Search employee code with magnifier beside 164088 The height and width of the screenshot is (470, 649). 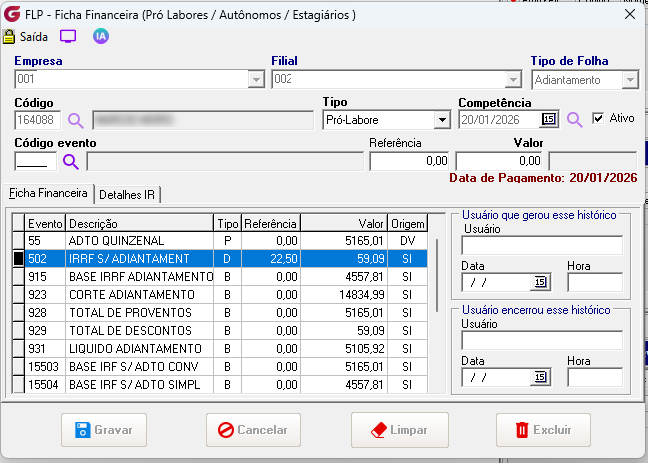click(75, 120)
